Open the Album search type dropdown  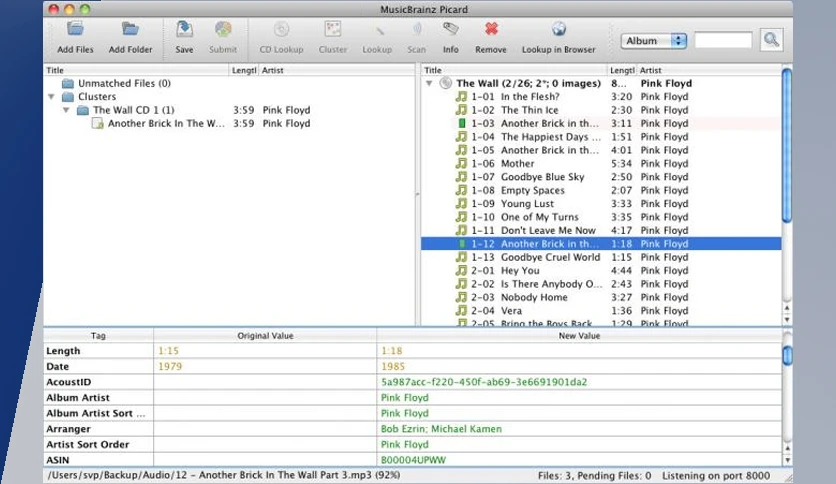(654, 41)
